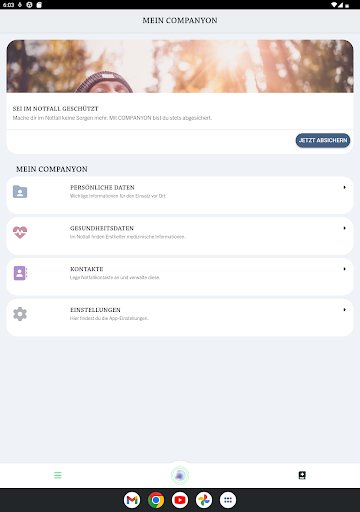Expand Kontakte arrow
360x512 pixels.
pyautogui.click(x=344, y=269)
